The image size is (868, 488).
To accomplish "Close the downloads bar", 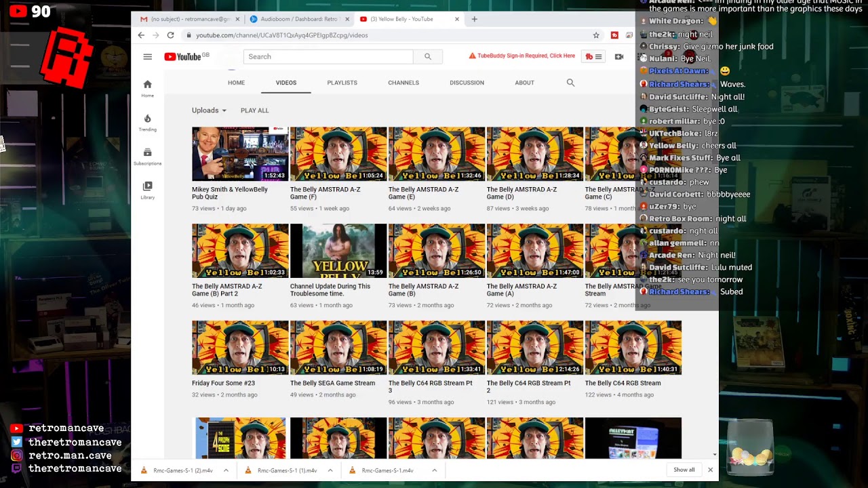I will coord(710,470).
